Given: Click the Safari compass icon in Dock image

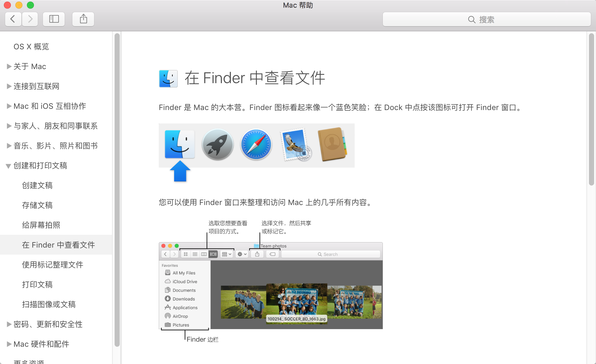Looking at the screenshot, I should (x=256, y=145).
